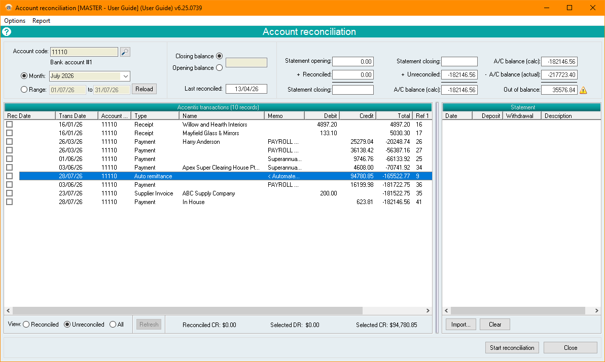Click the Reload button
The height and width of the screenshot is (362, 605).
pos(144,89)
